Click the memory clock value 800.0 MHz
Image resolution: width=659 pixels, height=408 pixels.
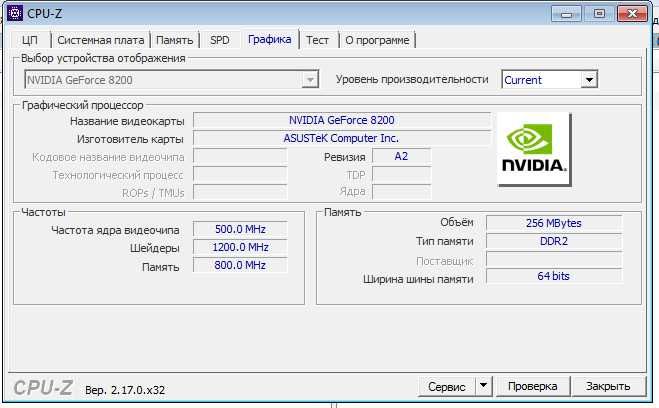[x=240, y=265]
